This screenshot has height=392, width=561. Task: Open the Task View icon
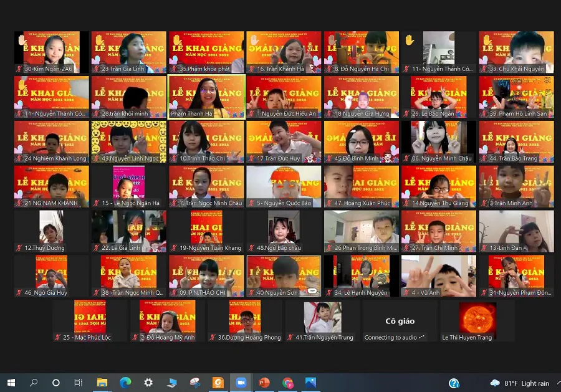tap(79, 383)
